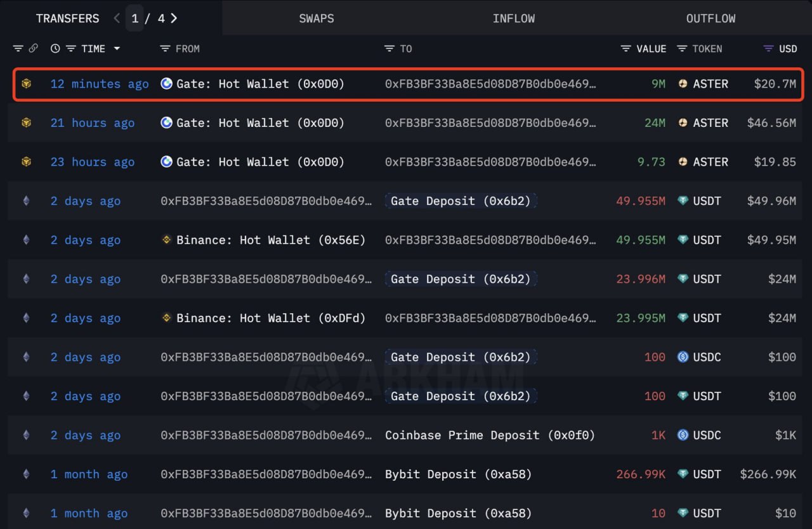This screenshot has width=812, height=529.
Task: Click the link icon in the header row
Action: (x=34, y=49)
